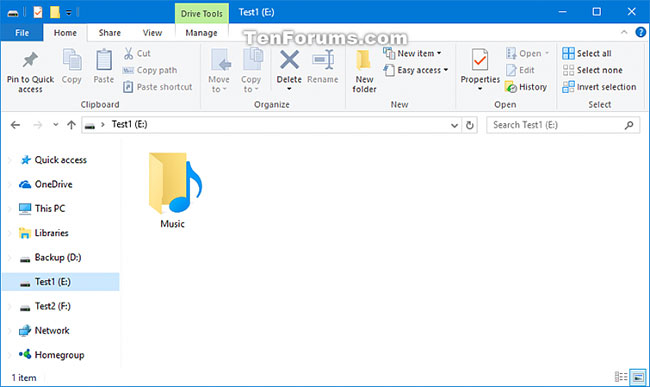Select Homegroup in navigation pane
Screen dimensions: 650x387
coord(61,355)
